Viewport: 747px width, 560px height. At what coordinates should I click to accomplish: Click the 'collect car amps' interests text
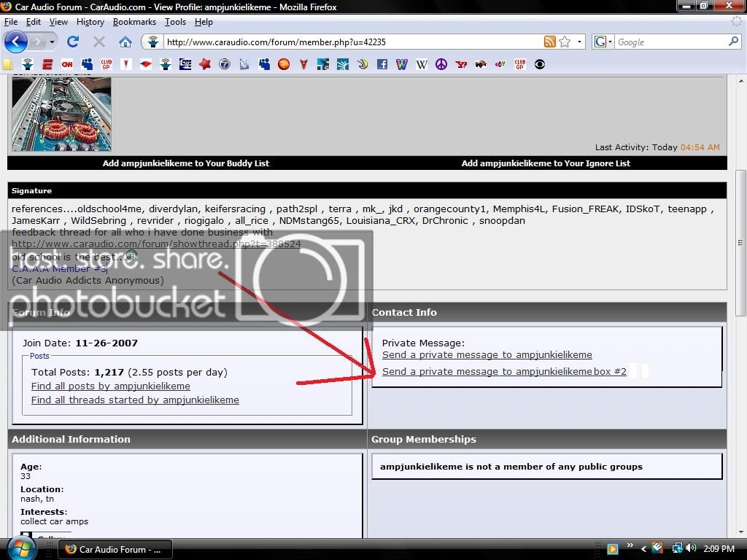54,521
